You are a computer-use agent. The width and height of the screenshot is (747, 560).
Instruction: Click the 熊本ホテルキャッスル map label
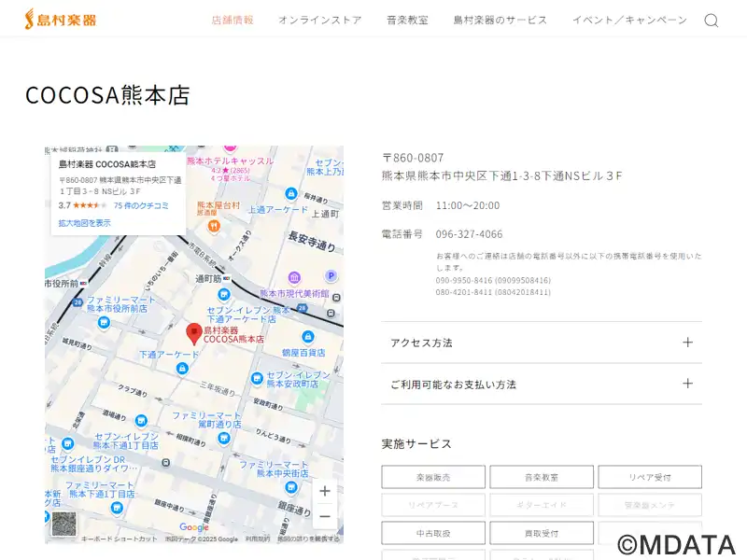230,161
